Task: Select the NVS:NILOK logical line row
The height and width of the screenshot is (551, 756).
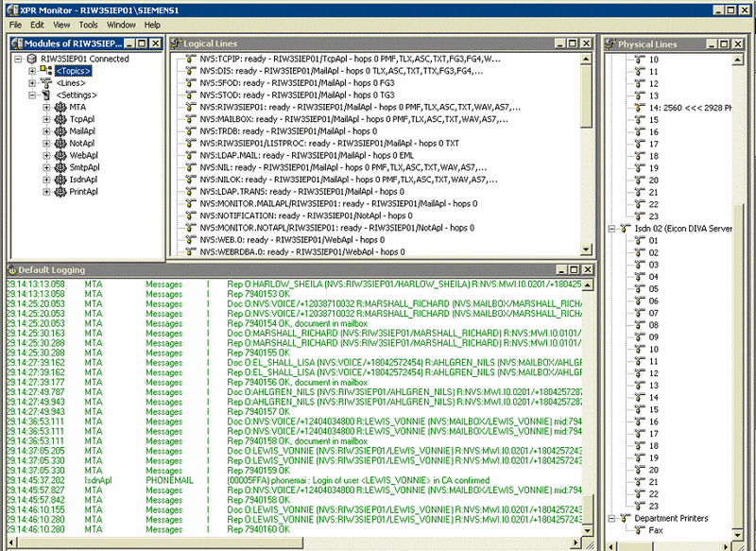Action: pyautogui.click(x=349, y=180)
